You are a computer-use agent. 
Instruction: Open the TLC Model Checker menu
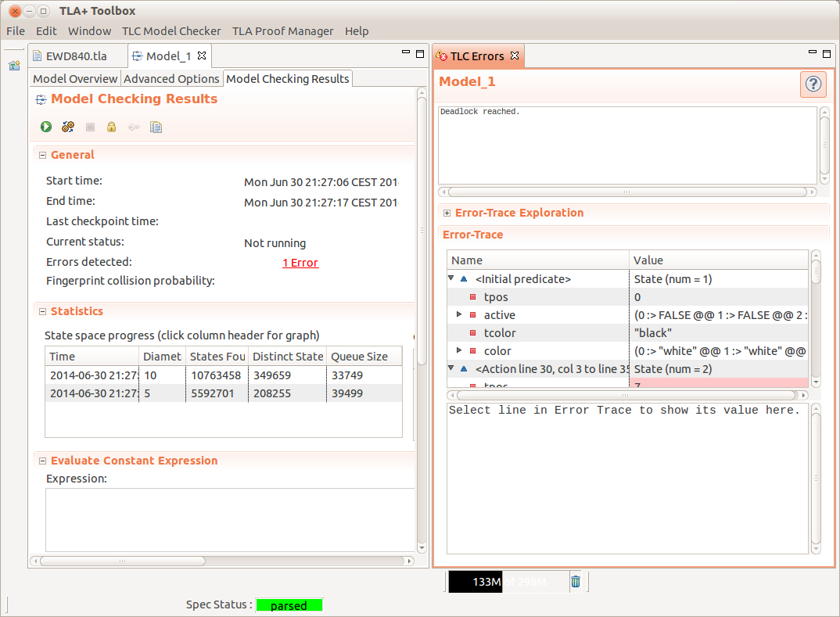171,31
